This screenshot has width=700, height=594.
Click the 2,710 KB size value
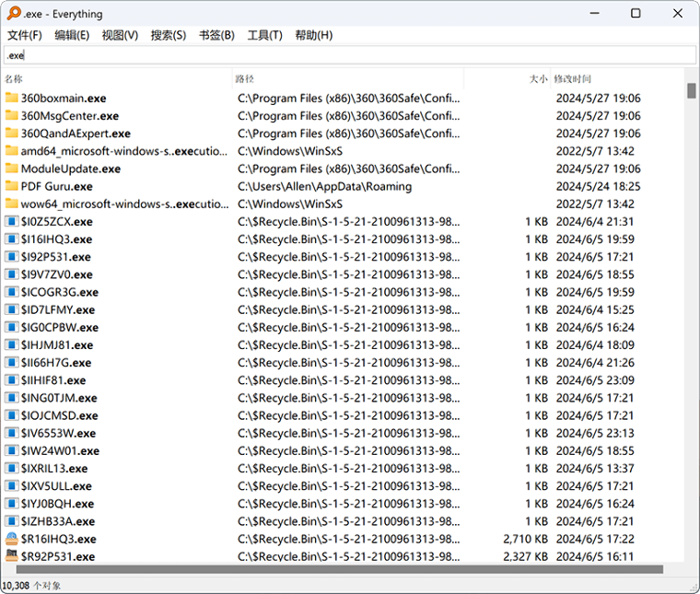point(525,539)
